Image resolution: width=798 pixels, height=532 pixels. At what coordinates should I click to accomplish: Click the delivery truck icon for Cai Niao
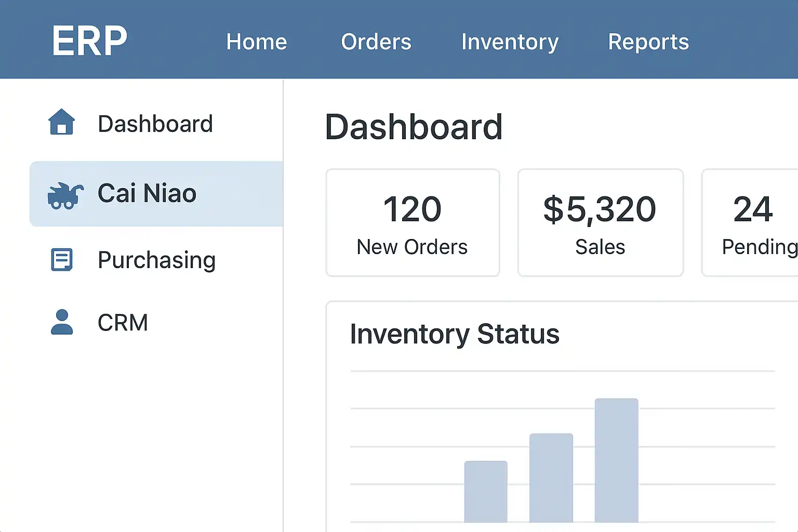tap(65, 195)
